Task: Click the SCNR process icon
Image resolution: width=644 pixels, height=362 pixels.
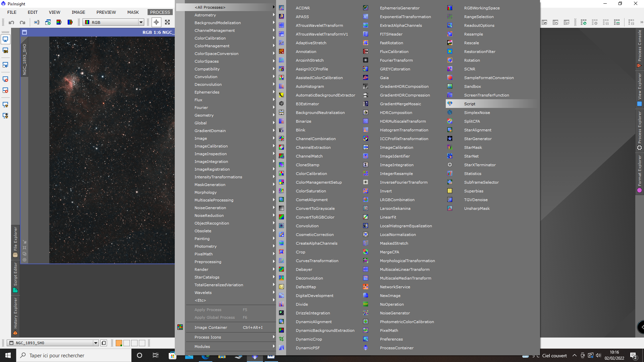Action: (450, 69)
